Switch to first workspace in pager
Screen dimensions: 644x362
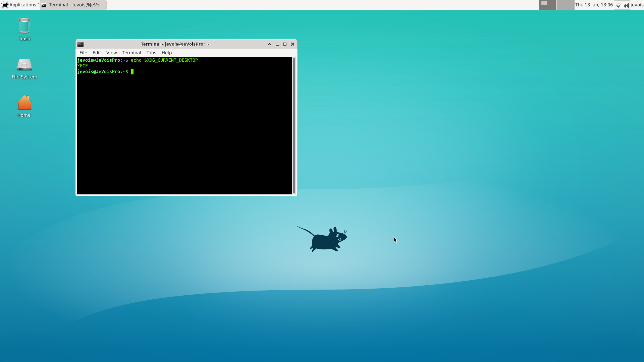[547, 5]
